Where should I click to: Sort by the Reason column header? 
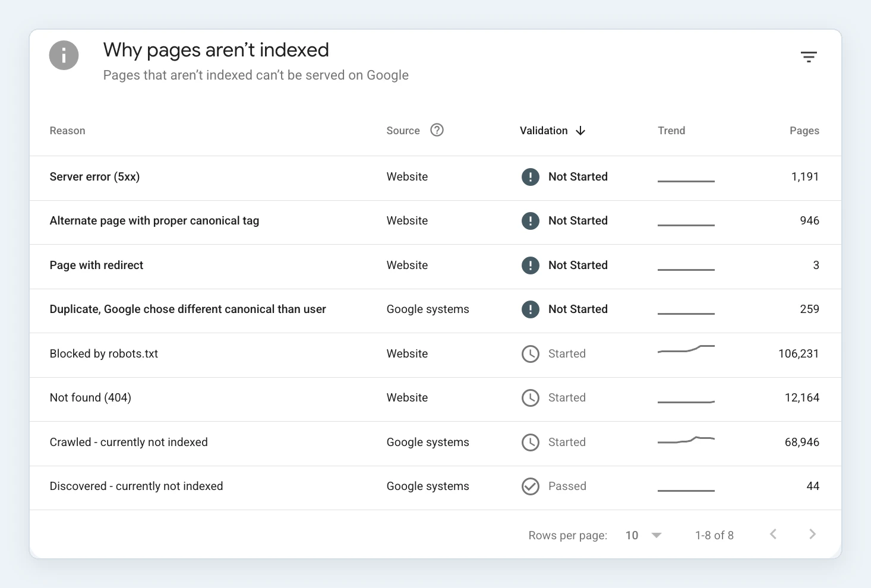click(67, 131)
